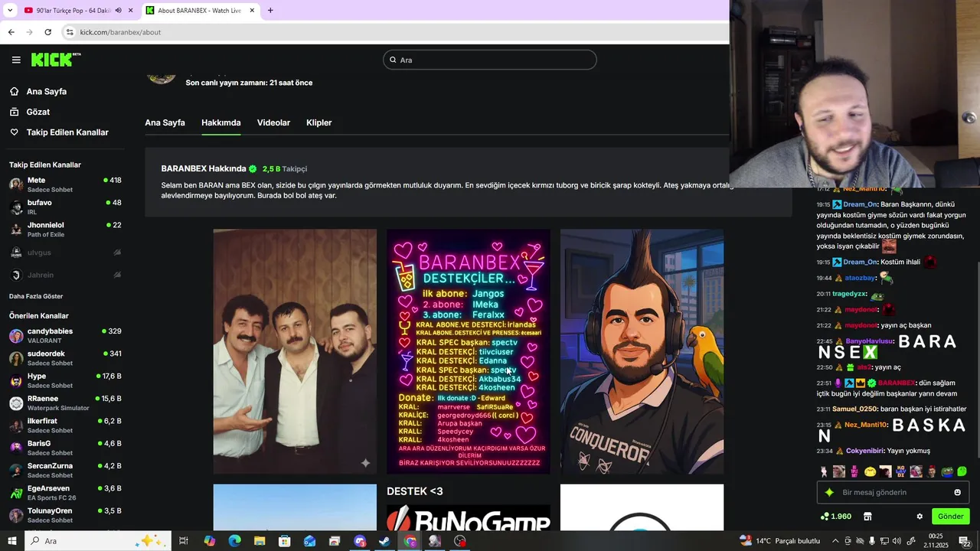980x551 pixels.
Task: Open Steam from the taskbar
Action: 385,541
